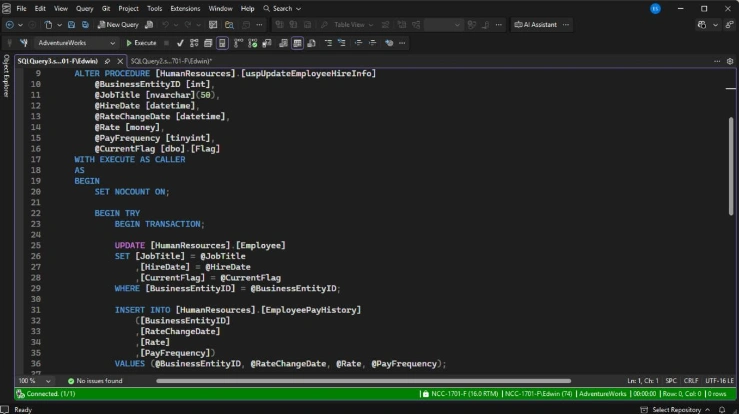The image size is (739, 414).
Task: Click the Save file icon
Action: pos(71,25)
